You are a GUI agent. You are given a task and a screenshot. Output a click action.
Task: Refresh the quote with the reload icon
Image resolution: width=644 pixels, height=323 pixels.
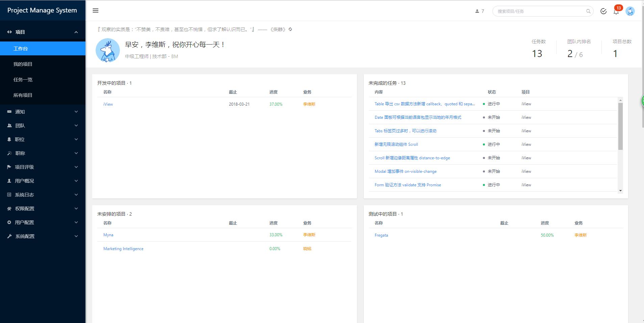tap(290, 29)
